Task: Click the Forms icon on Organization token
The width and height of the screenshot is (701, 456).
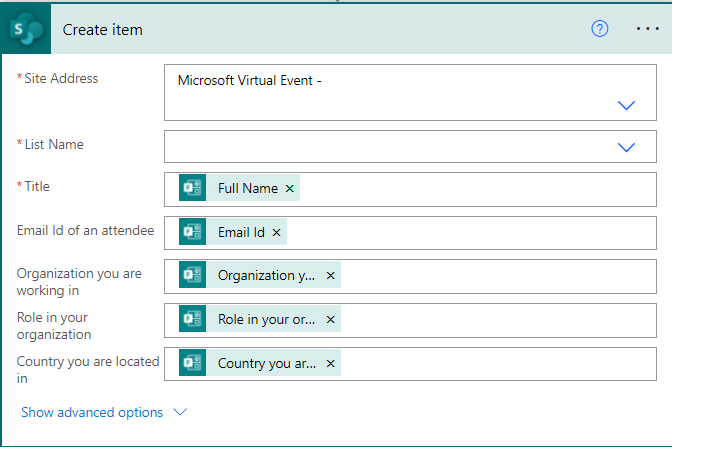Action: pos(193,275)
